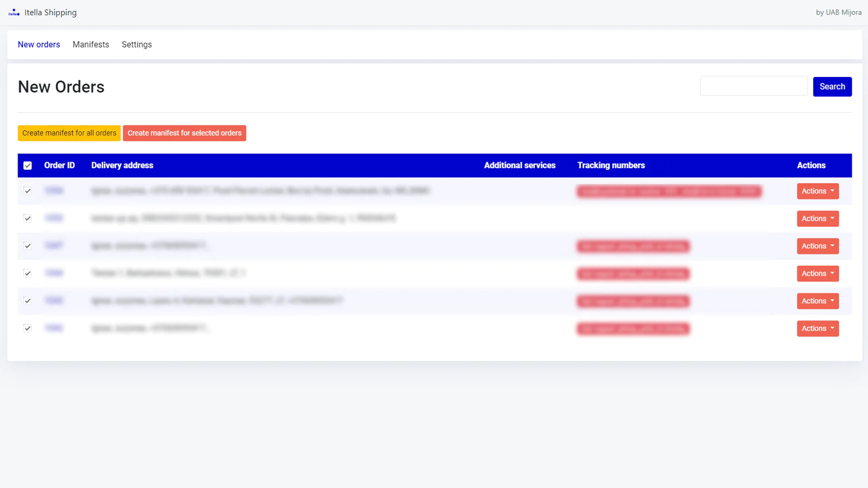Expand the Actions dropdown in the first order row
The height and width of the screenshot is (488, 868).
click(x=818, y=191)
